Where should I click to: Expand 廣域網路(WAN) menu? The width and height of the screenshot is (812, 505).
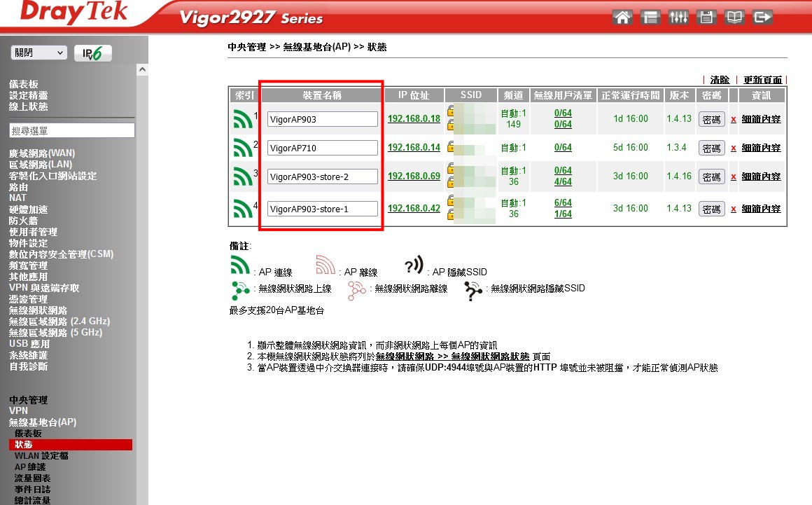click(x=42, y=153)
